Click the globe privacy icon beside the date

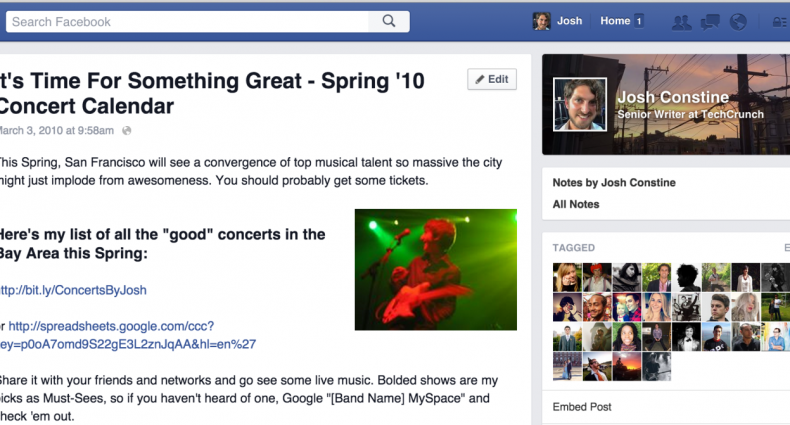point(127,130)
